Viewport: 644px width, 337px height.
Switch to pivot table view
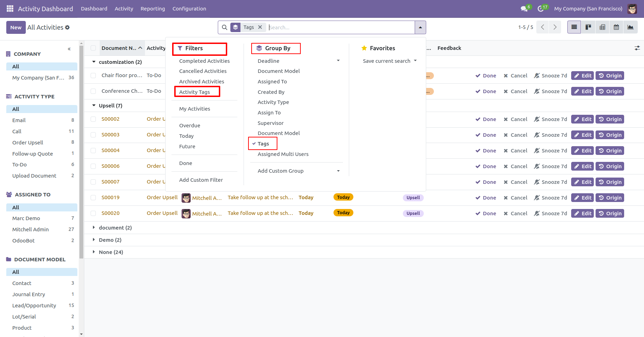pyautogui.click(x=602, y=27)
